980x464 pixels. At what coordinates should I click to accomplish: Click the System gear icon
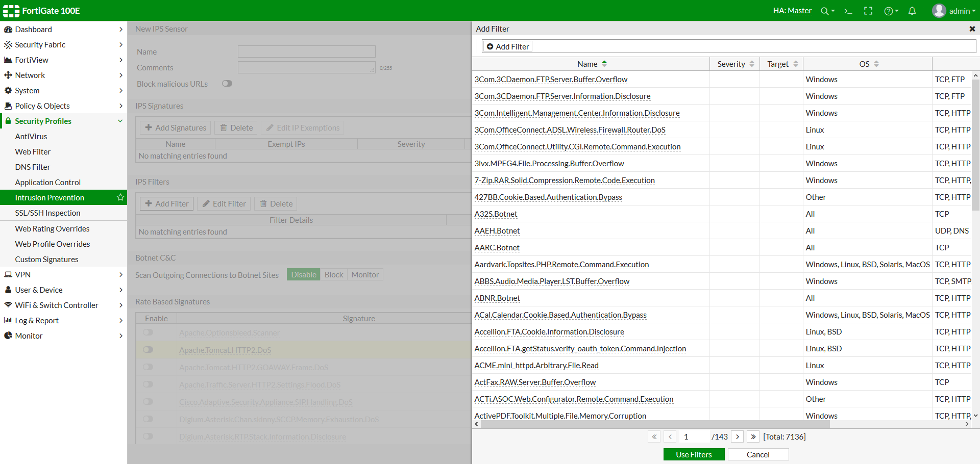tap(8, 91)
